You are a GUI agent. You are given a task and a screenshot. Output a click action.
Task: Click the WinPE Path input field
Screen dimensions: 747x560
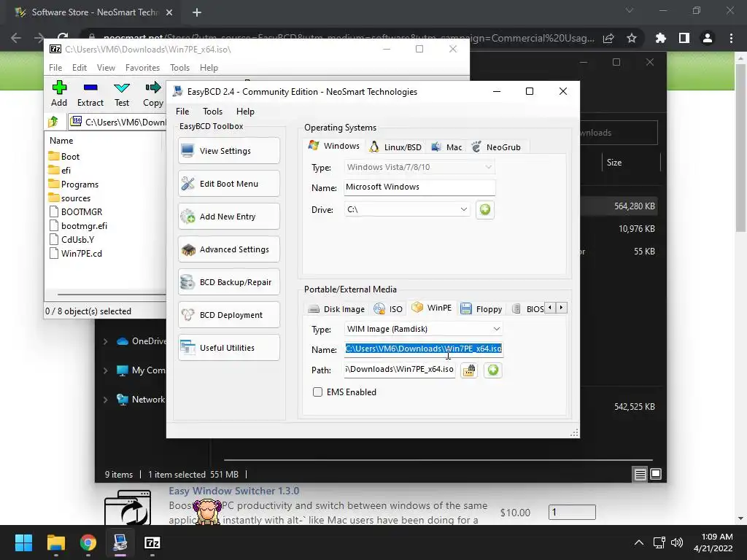point(400,370)
